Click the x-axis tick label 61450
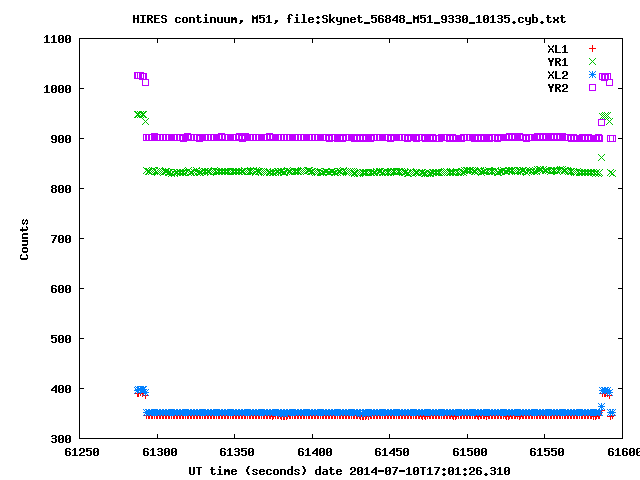 pos(392,452)
